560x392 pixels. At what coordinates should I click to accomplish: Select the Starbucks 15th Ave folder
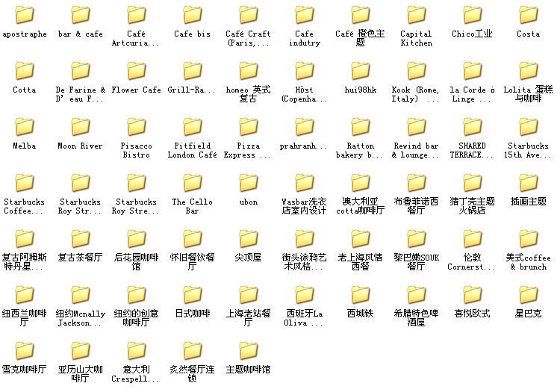528,127
